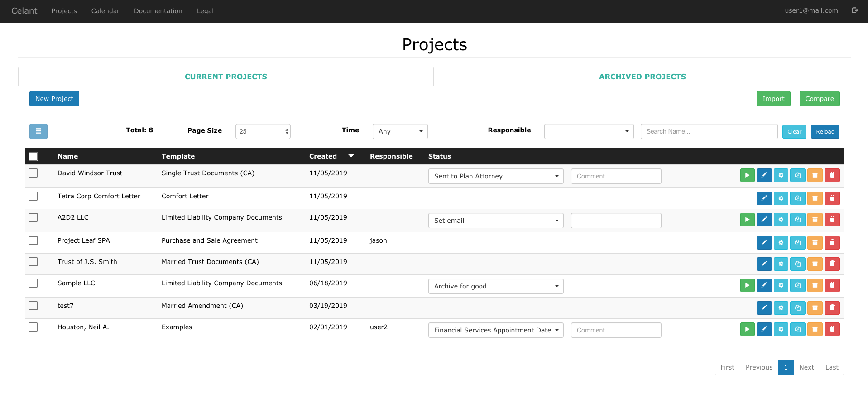Edit the Tetra Corp Comfort Letter project
This screenshot has width=868, height=418.
click(764, 198)
